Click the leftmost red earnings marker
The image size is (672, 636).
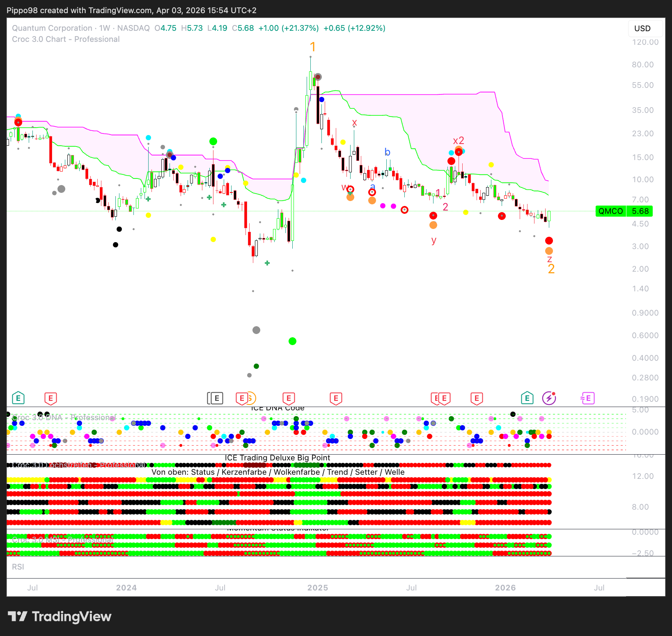click(50, 398)
